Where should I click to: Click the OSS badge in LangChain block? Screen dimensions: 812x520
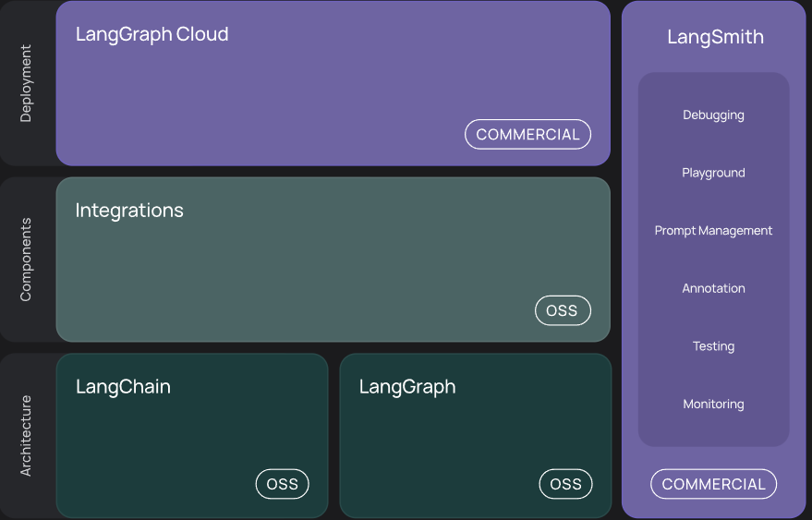(x=282, y=484)
